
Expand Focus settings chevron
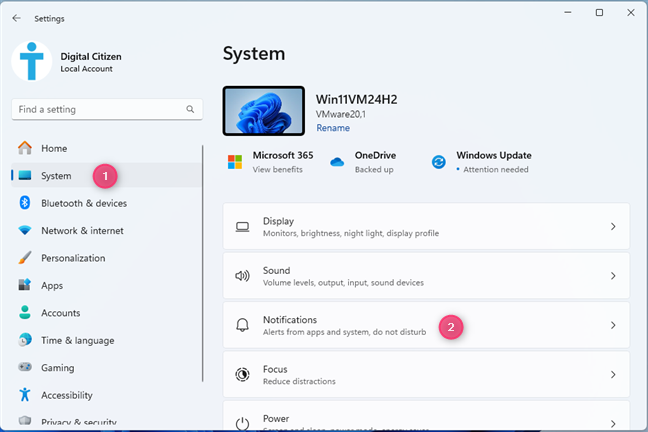[613, 375]
